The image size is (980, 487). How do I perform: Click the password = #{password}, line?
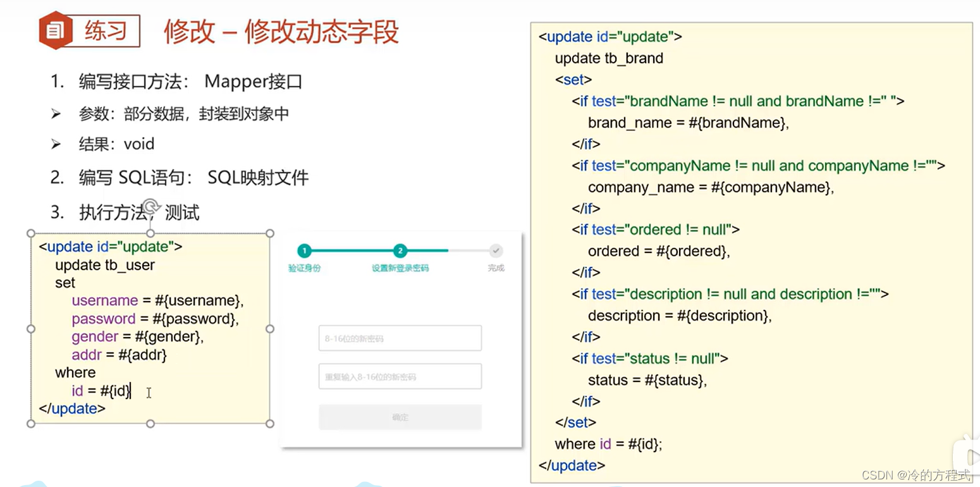156,319
